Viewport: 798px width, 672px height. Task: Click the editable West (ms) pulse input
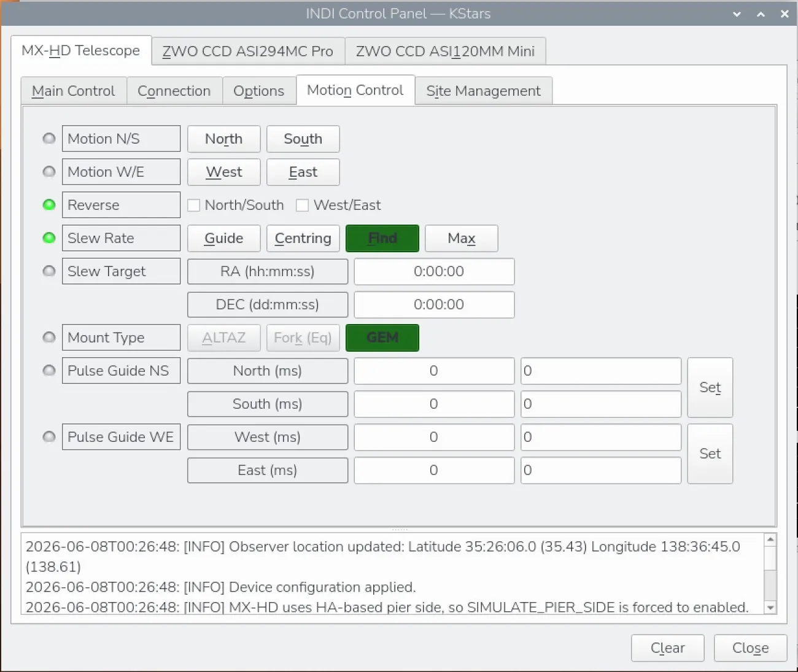click(x=601, y=437)
